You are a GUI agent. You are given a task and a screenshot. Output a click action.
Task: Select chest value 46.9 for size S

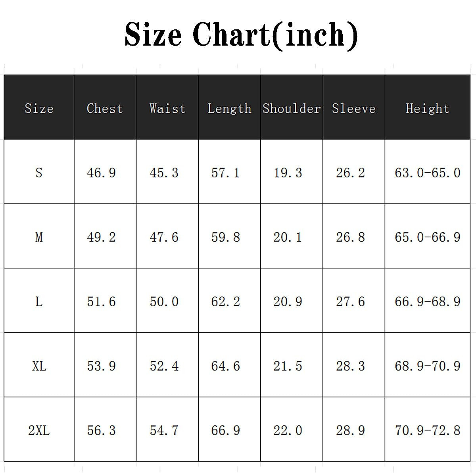pos(101,173)
